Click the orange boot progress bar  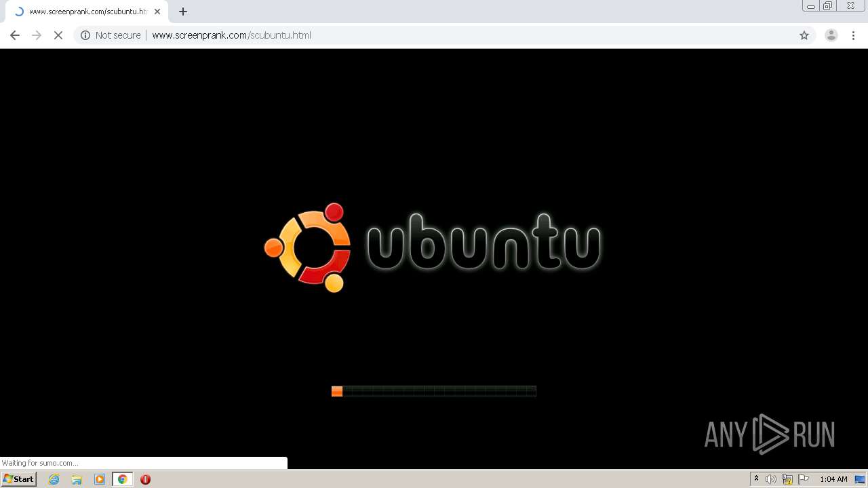click(434, 391)
